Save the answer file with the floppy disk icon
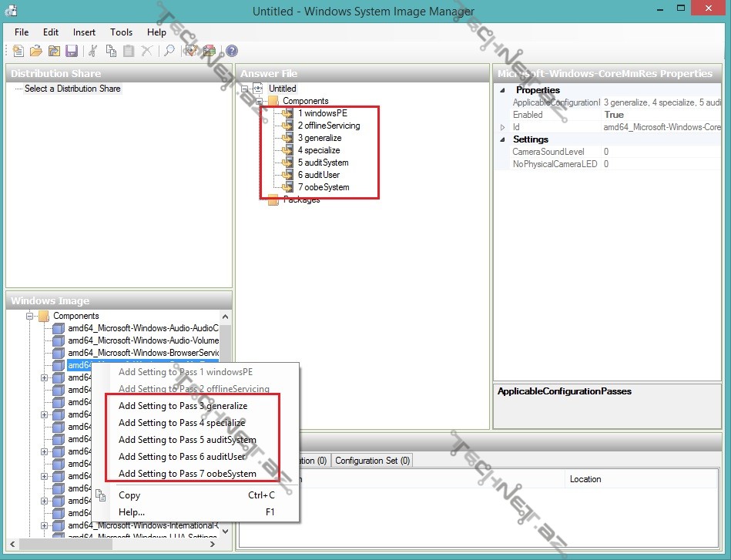 click(x=72, y=51)
